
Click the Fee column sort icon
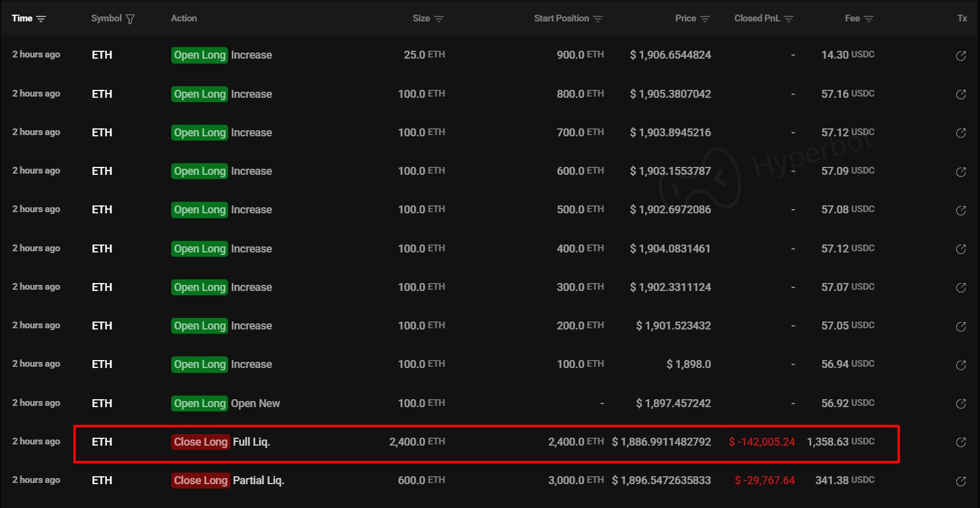pyautogui.click(x=869, y=19)
